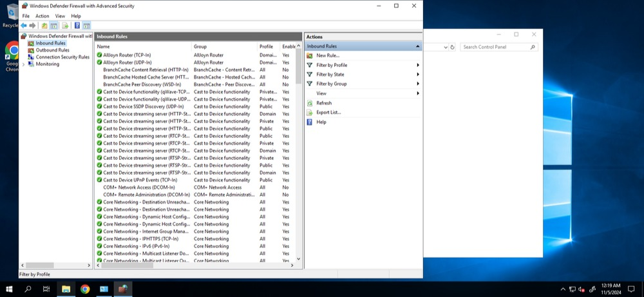
Task: Click green check icon of Core Networking - IPHTTPS
Action: point(99,238)
